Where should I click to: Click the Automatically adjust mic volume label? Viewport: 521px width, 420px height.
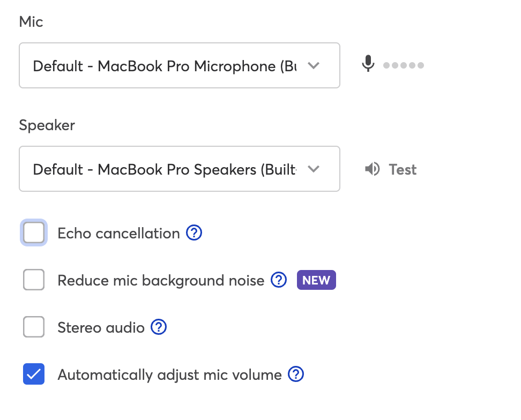(x=170, y=374)
